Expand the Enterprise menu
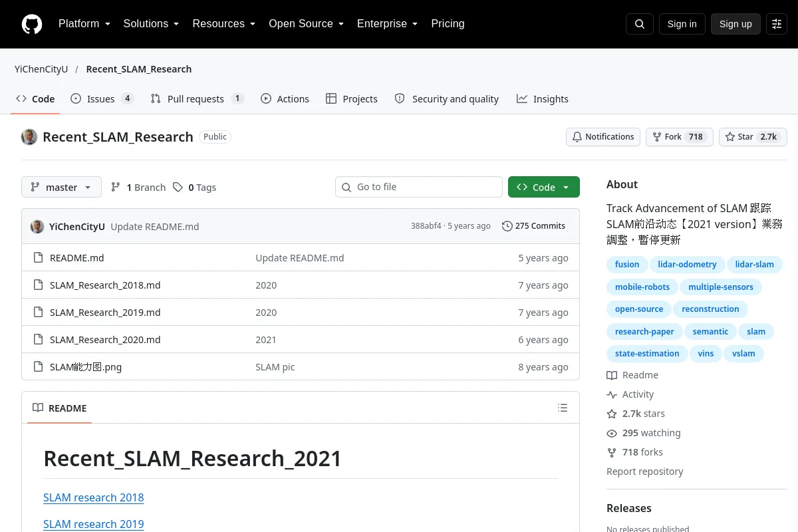 click(x=387, y=24)
